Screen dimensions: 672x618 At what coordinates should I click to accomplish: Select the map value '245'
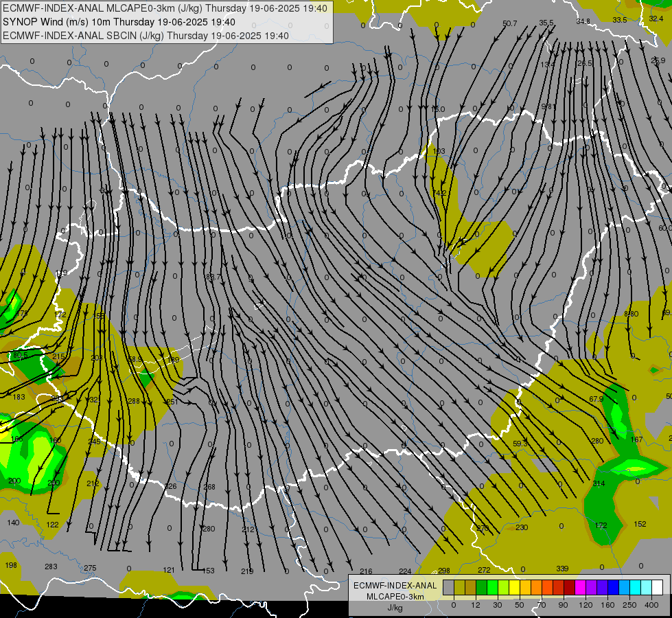pyautogui.click(x=94, y=442)
